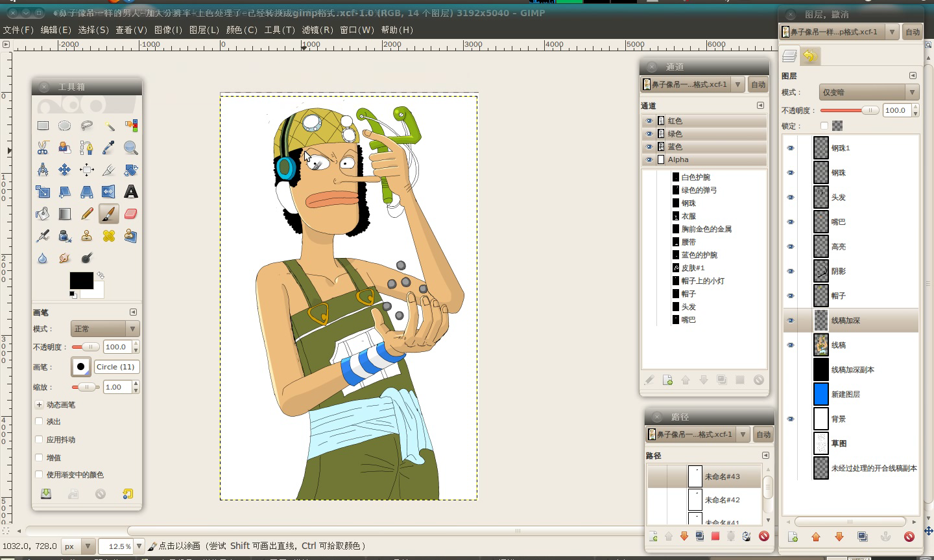Screen dimensions: 934x560
Task: Open the image selector in 路径 dock
Action: tap(698, 434)
